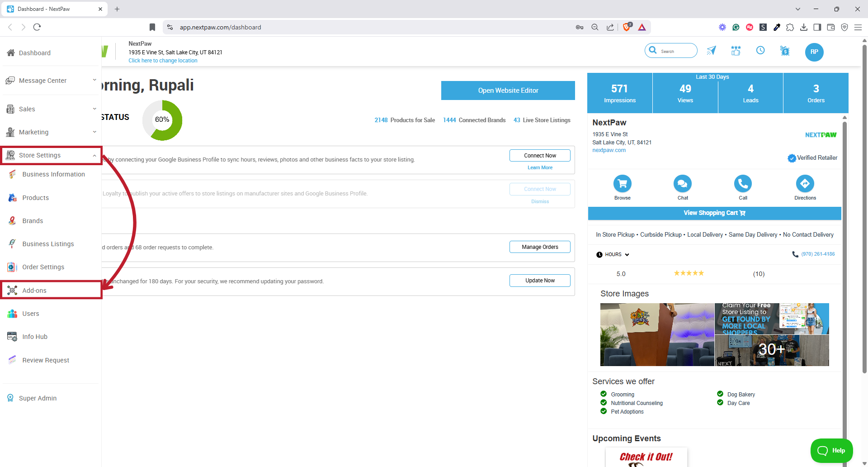Click the Brave shields icon
The width and height of the screenshot is (868, 467).
(627, 27)
